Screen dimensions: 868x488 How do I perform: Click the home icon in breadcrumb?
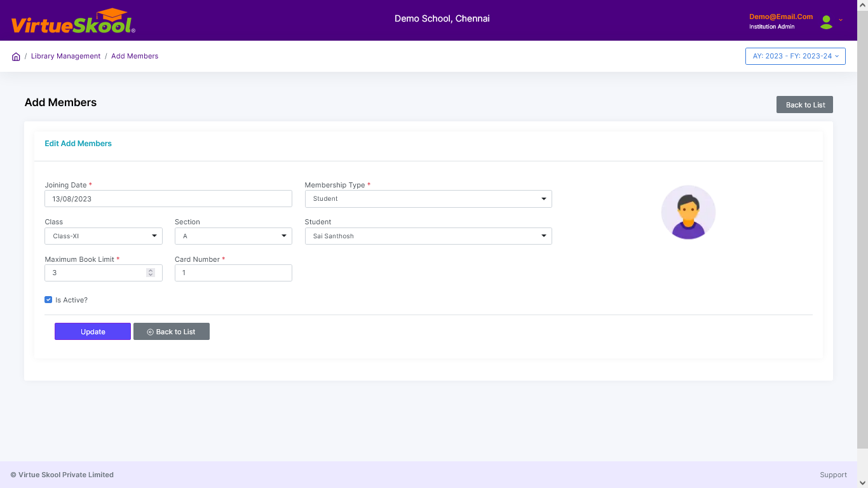[x=16, y=57]
